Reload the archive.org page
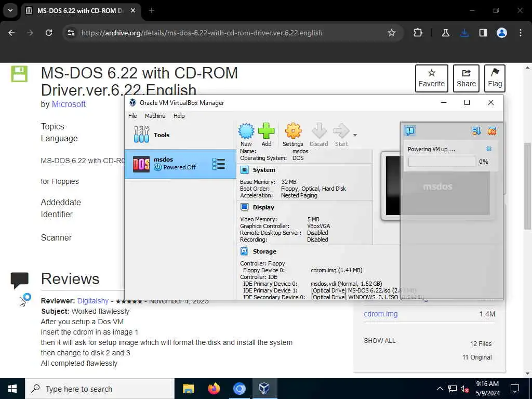 (x=49, y=33)
